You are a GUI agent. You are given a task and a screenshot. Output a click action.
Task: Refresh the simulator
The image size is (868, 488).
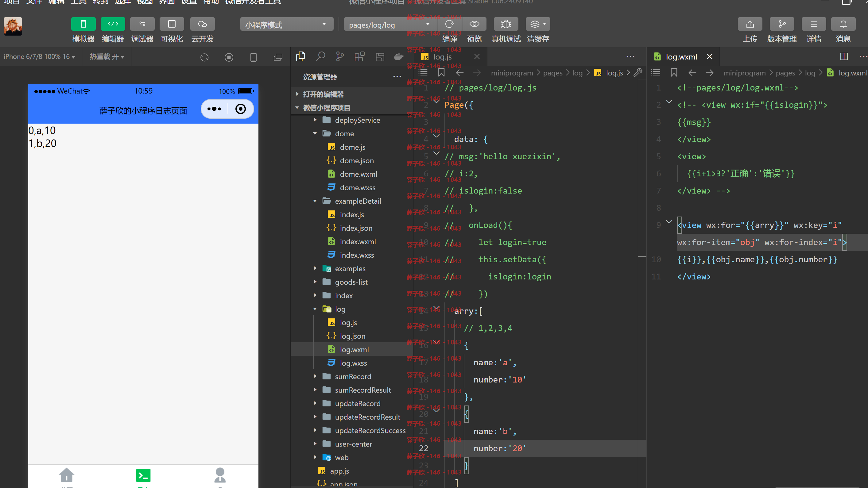click(x=204, y=57)
